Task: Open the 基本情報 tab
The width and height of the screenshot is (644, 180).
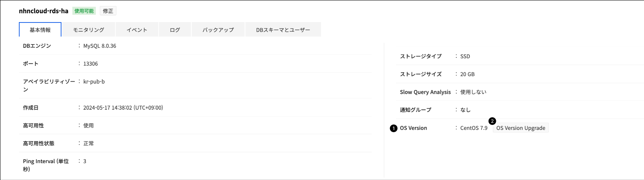Action: 40,30
